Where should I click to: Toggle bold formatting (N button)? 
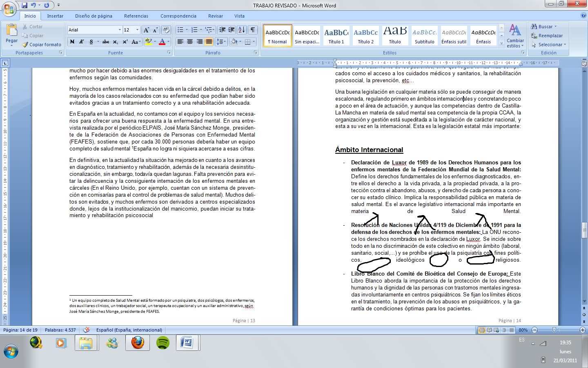(72, 42)
